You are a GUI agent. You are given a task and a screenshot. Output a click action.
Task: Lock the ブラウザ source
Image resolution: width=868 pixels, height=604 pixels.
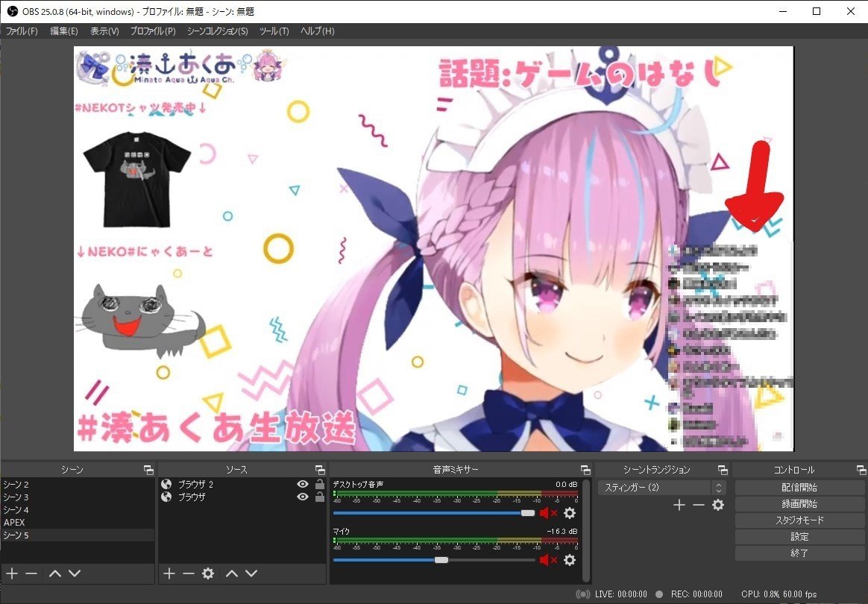point(319,497)
